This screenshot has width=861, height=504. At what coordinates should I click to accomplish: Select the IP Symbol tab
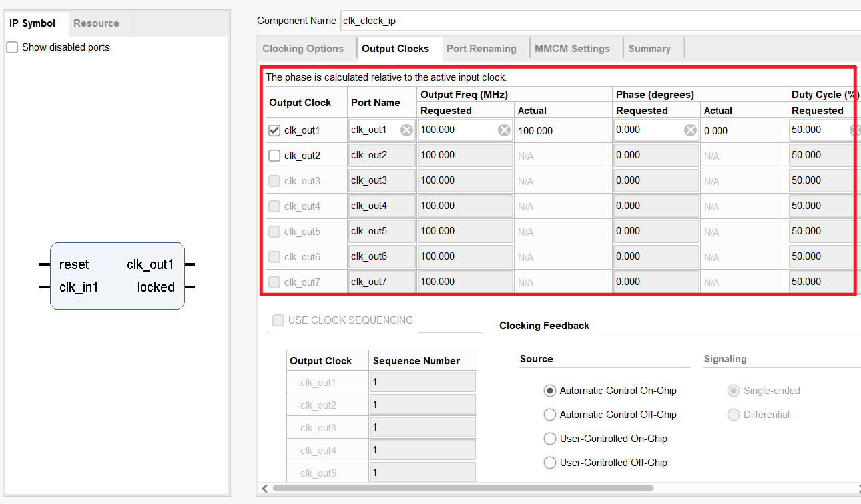(32, 23)
